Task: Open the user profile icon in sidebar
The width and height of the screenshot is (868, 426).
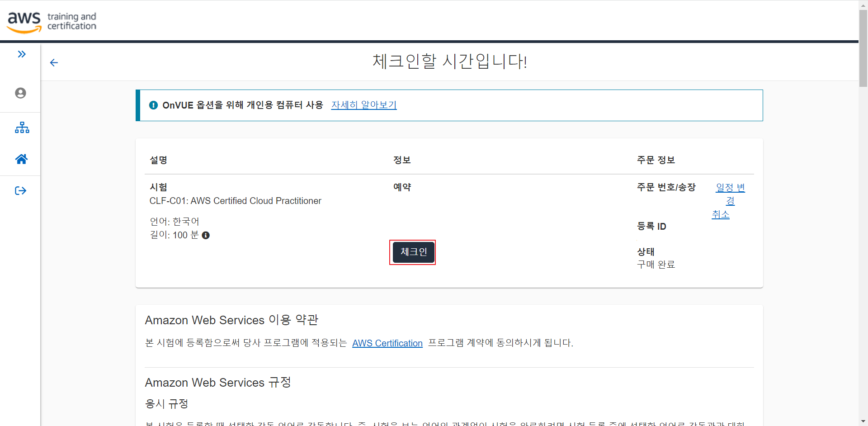Action: 20,93
